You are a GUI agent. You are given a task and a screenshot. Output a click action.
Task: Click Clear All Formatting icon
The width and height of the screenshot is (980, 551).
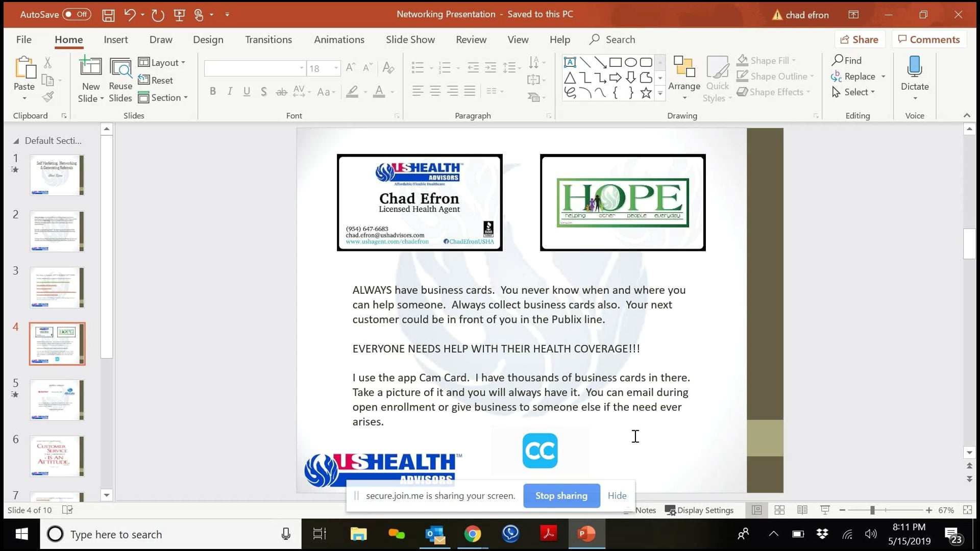(388, 68)
